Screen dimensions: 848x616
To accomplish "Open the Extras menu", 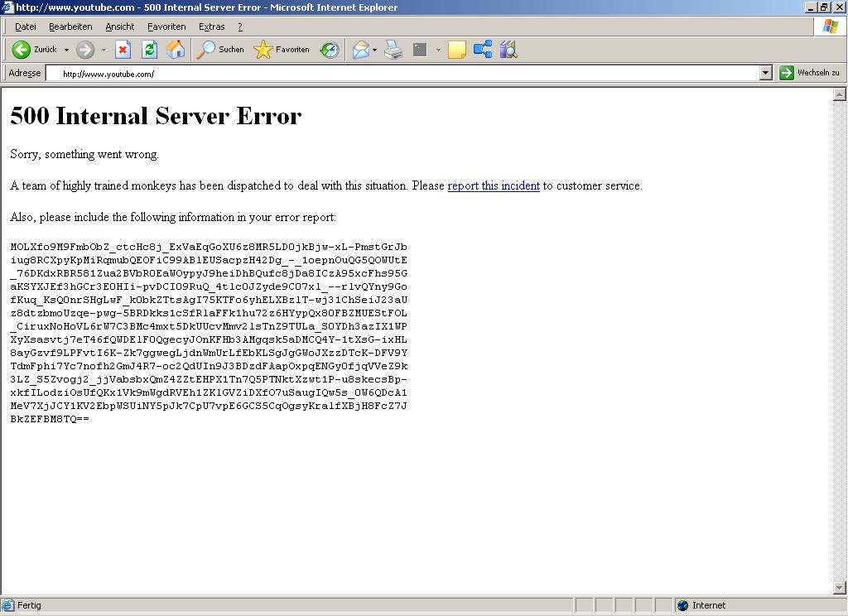I will 211,26.
